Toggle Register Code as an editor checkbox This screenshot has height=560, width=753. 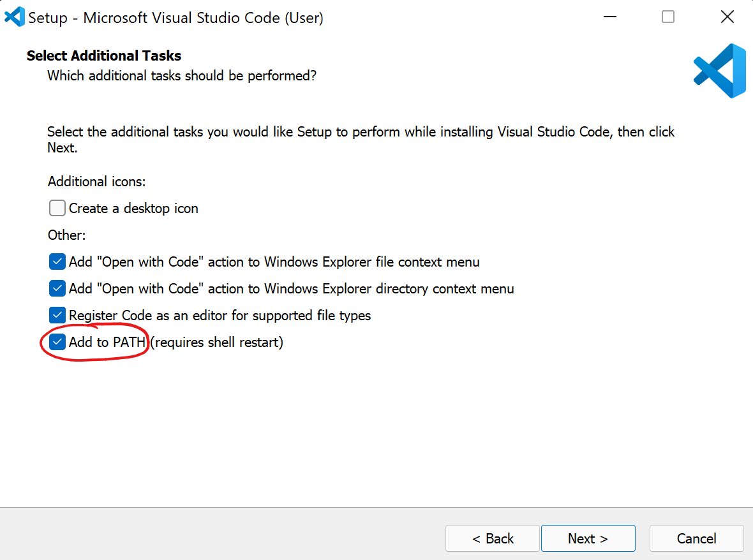57,315
